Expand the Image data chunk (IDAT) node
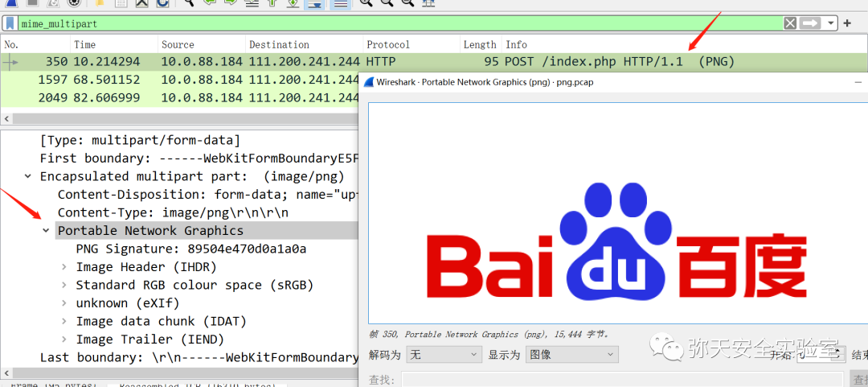This screenshot has width=868, height=387. [x=64, y=322]
